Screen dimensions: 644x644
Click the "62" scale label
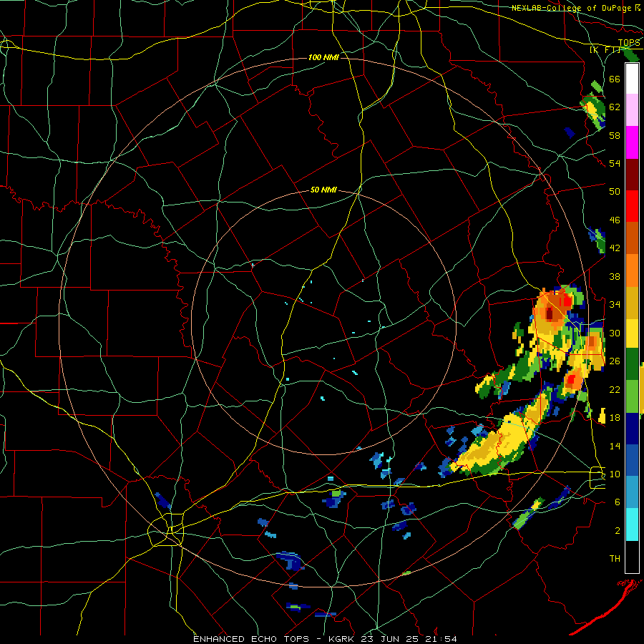tap(615, 107)
